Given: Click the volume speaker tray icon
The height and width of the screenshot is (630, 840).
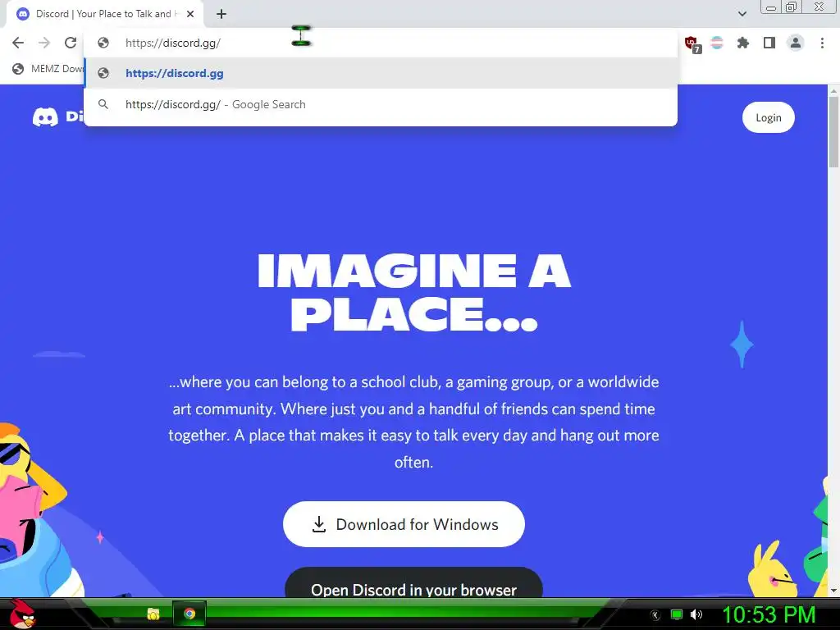Looking at the screenshot, I should click(696, 614).
